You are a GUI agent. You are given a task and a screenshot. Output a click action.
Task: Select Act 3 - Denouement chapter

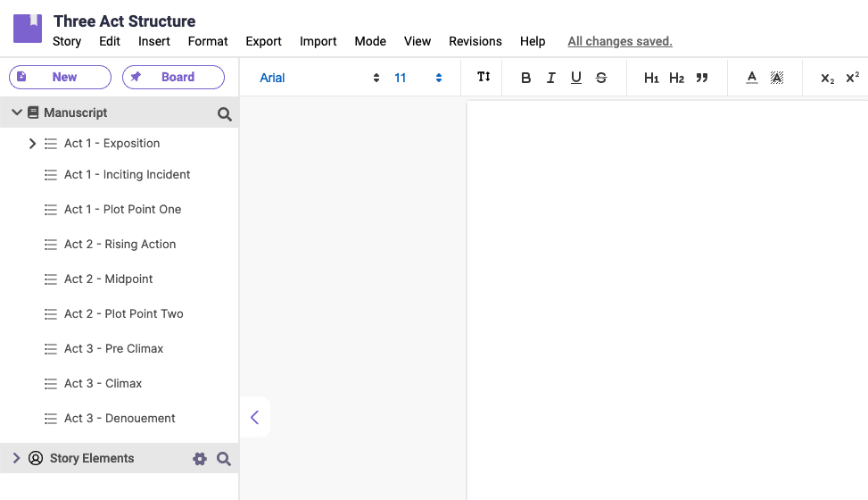[120, 419]
